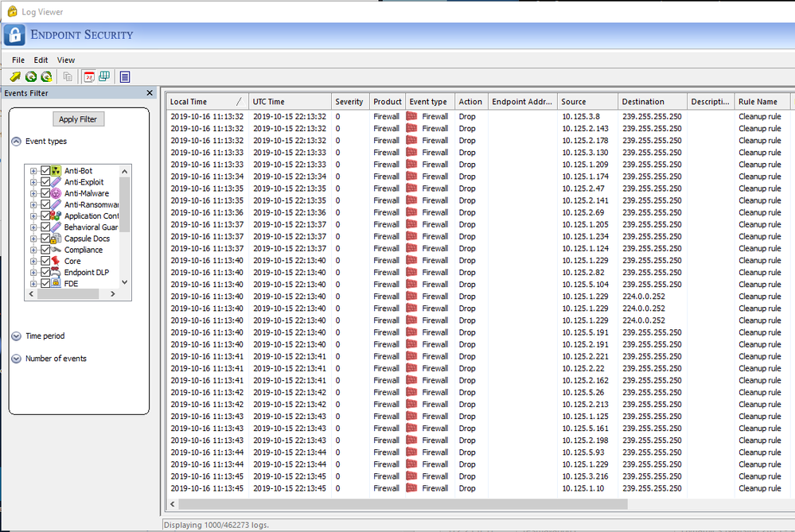Expand the Core tree node
The width and height of the screenshot is (795, 532).
(x=33, y=261)
